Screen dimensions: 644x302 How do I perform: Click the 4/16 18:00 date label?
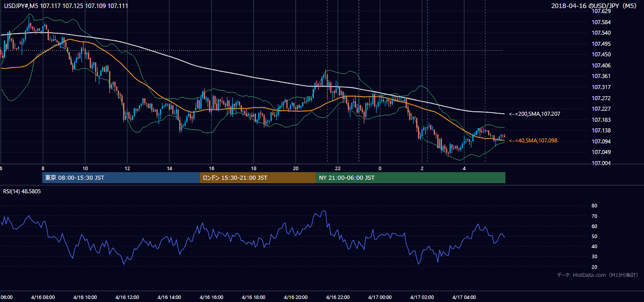[x=253, y=297]
